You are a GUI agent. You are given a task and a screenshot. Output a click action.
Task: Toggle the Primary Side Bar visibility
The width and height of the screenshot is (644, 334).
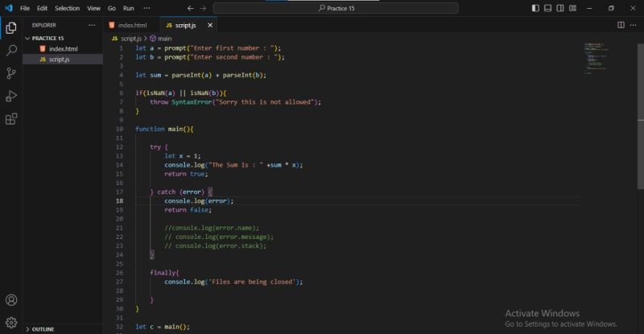[536, 8]
